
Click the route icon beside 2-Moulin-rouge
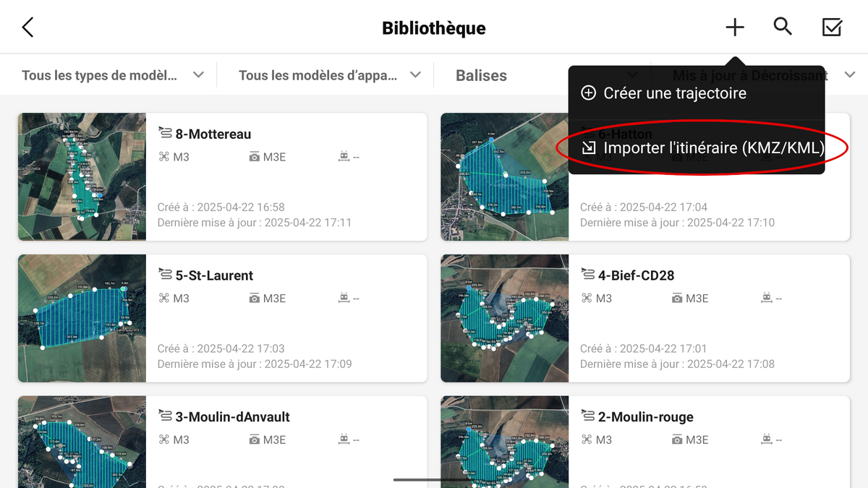[587, 416]
